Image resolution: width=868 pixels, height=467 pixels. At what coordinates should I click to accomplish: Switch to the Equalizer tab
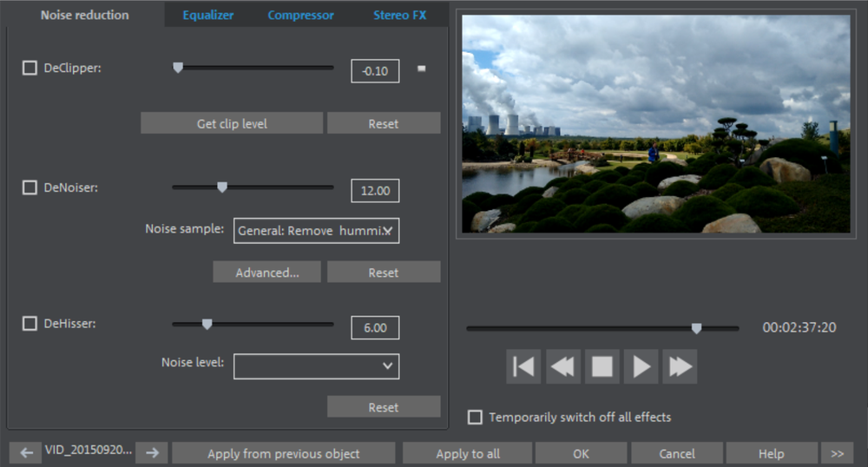207,16
